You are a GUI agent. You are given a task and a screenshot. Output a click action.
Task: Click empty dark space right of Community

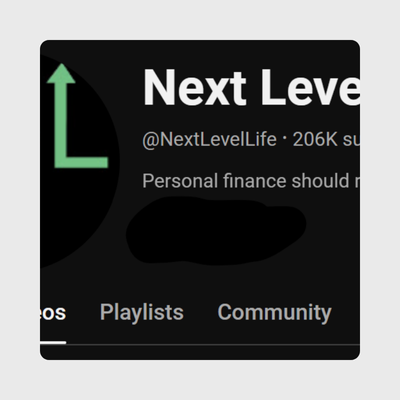(x=346, y=313)
